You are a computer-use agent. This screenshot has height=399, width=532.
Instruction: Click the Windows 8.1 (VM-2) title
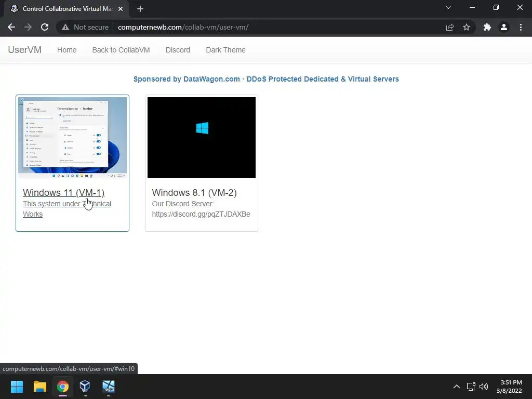[x=194, y=193]
